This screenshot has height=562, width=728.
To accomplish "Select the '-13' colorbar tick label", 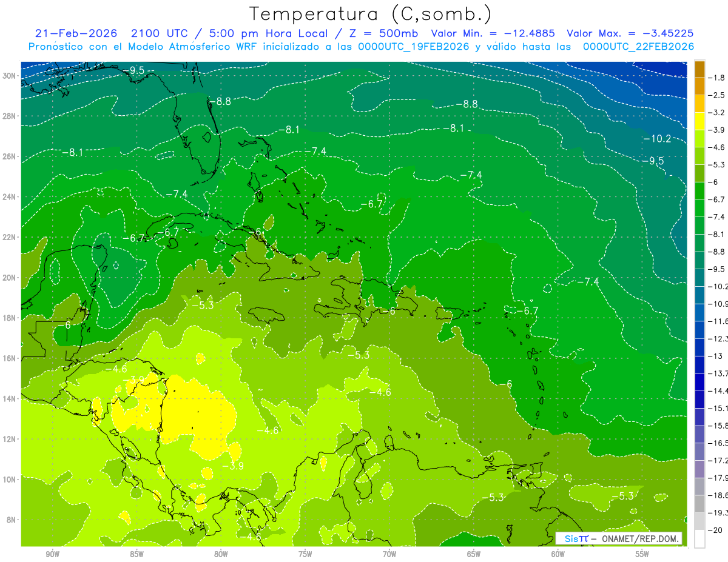I will click(715, 356).
